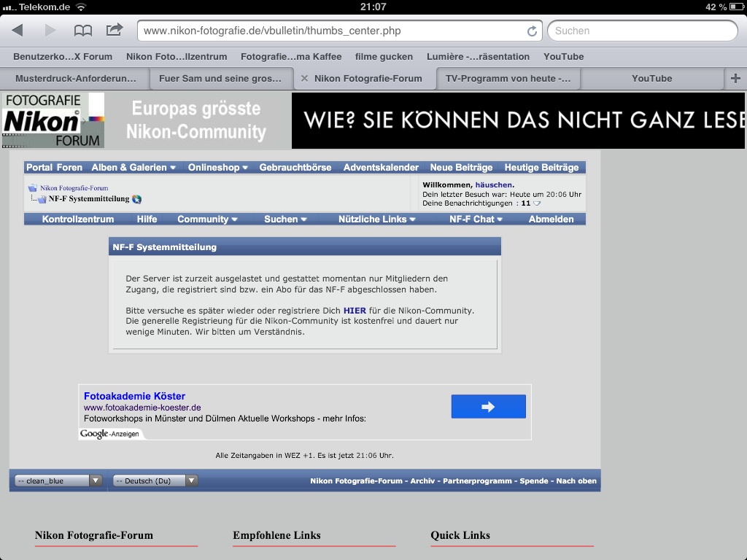This screenshot has height=560, width=747.
Task: Switch to the Musterdruck-Anforderun… tab
Action: [x=75, y=79]
